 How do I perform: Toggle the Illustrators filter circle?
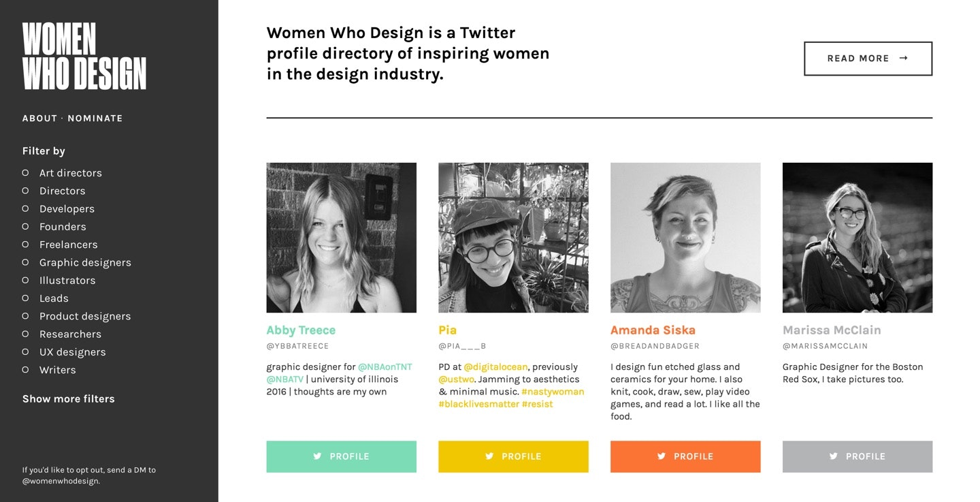coord(26,280)
